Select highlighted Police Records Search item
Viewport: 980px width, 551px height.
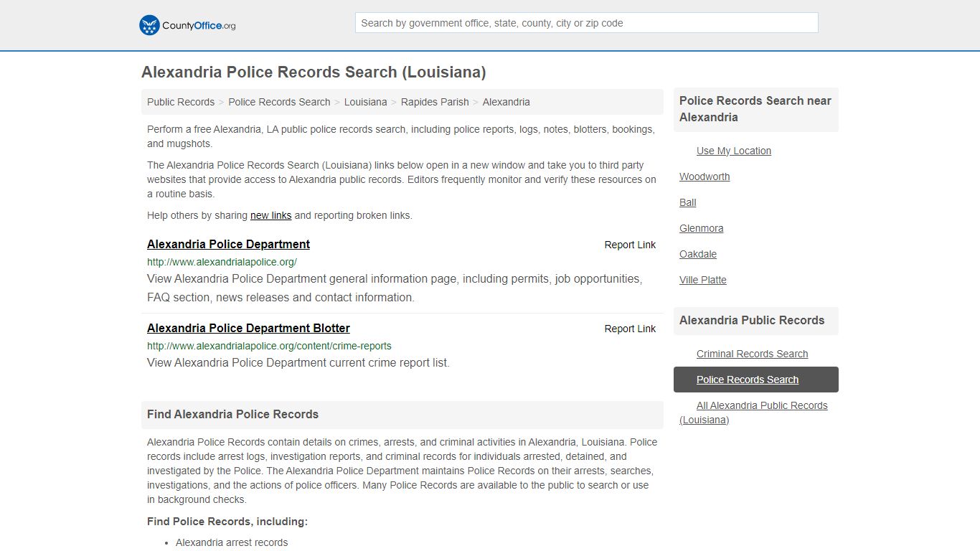click(x=756, y=380)
